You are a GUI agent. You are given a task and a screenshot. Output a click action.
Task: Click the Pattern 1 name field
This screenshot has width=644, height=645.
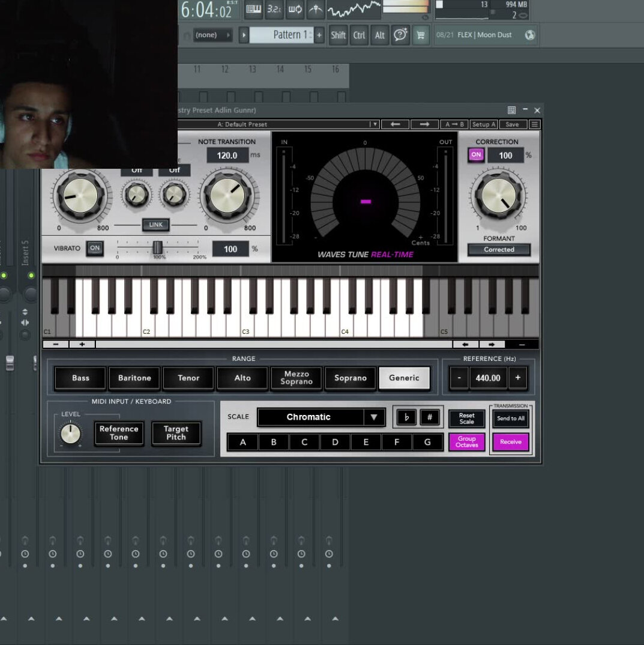[287, 35]
